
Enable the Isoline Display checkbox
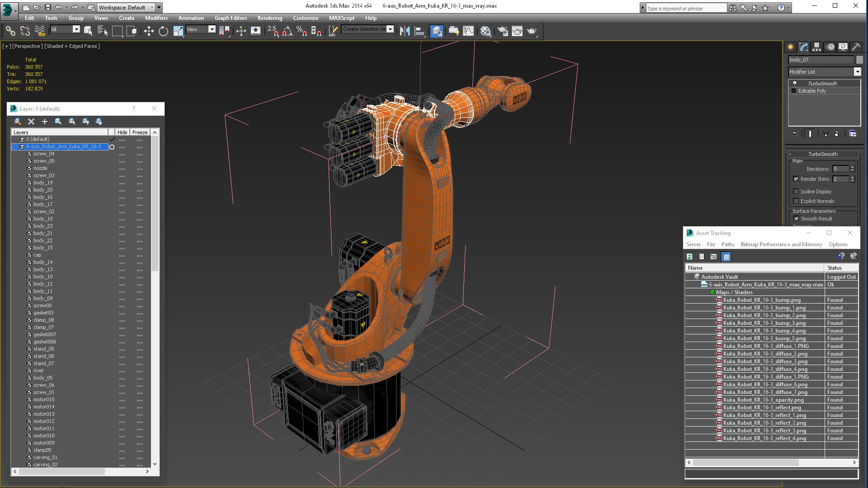click(796, 191)
